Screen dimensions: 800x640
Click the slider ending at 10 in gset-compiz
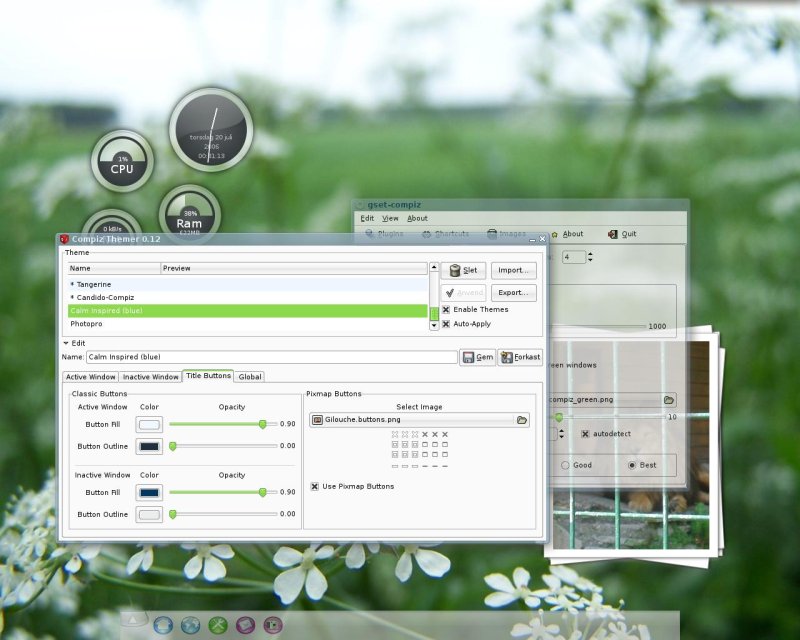click(607, 417)
